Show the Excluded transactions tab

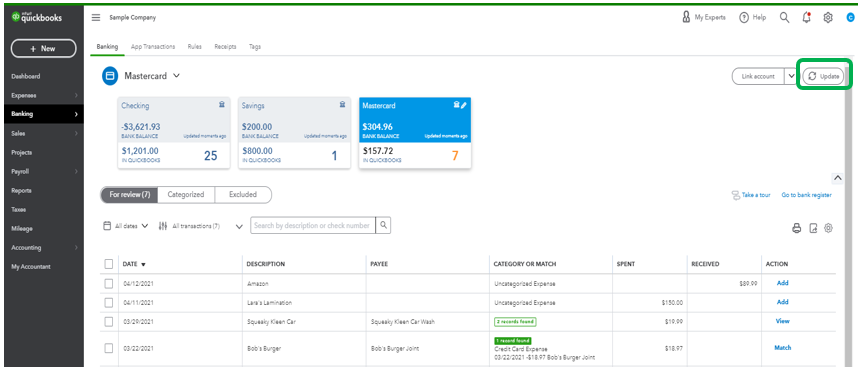click(243, 195)
